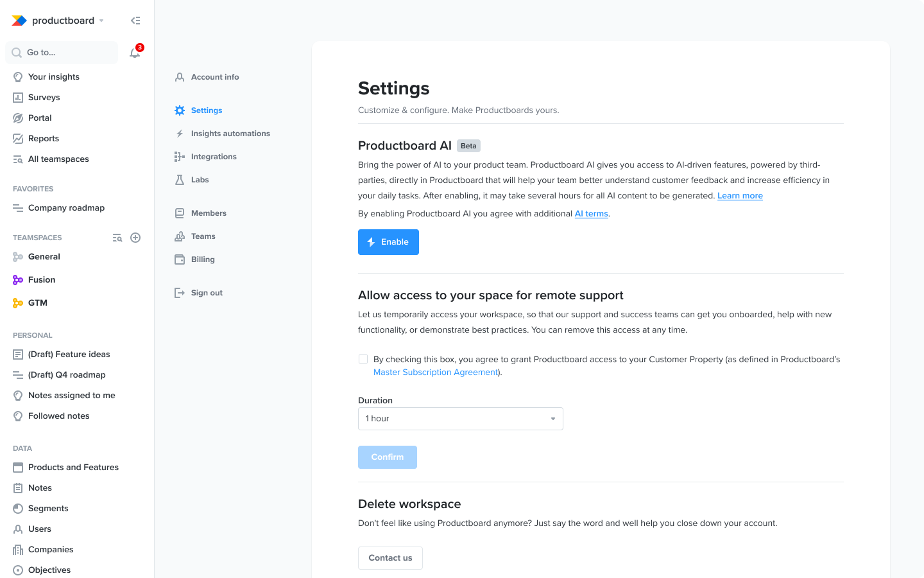Check the remote support agreement checkbox
This screenshot has height=578, width=924.
point(363,359)
